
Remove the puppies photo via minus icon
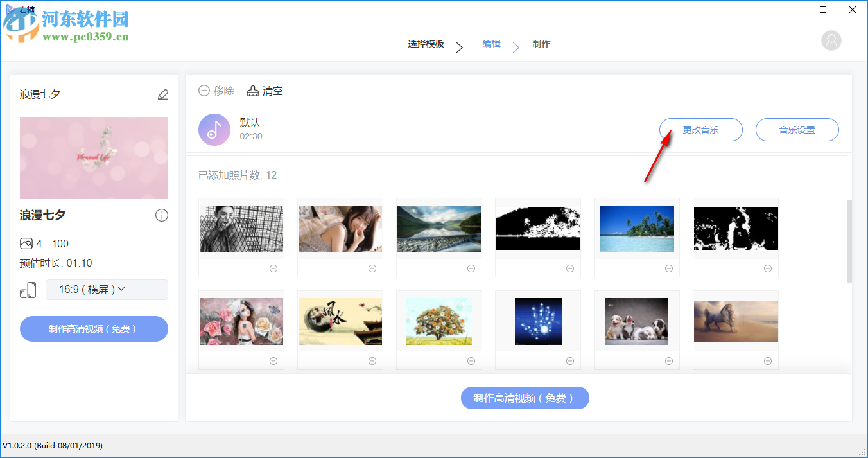tap(669, 362)
